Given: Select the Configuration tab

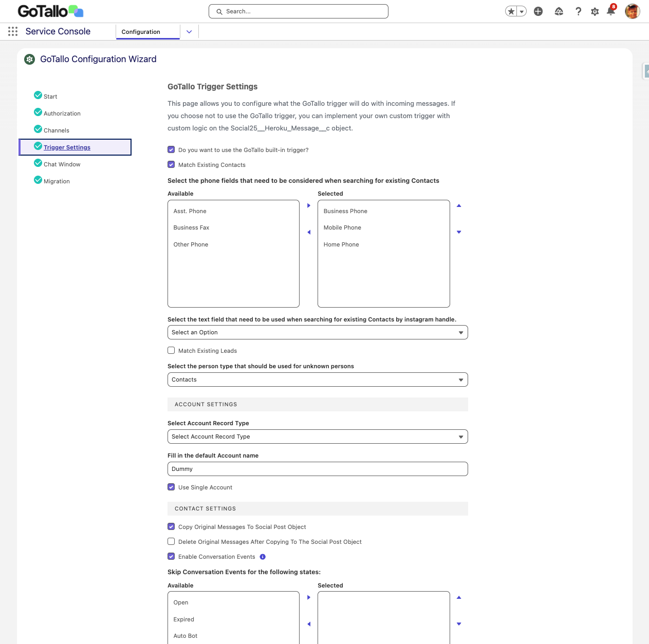Looking at the screenshot, I should point(141,32).
